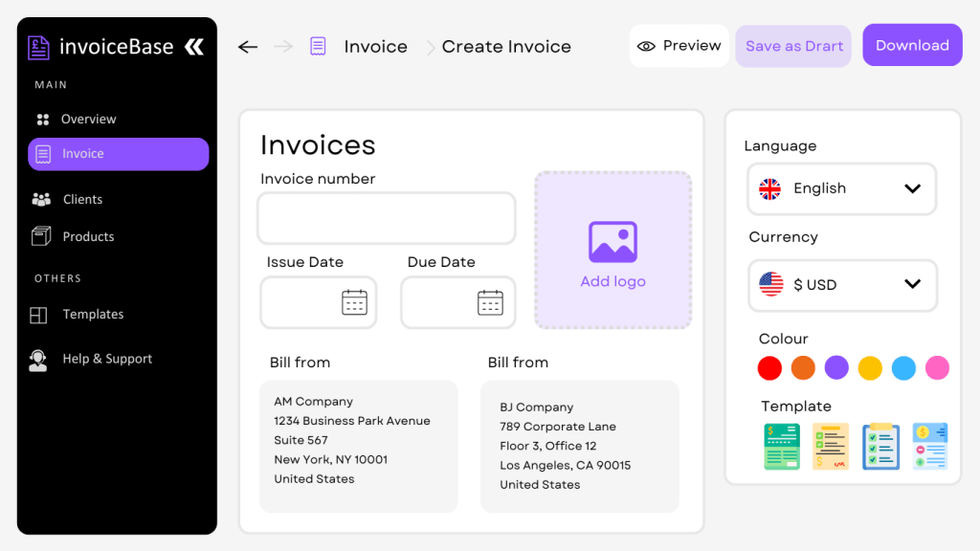Screen dimensions: 980x551
Task: Click Invoice breadcrumb link
Action: 375,47
